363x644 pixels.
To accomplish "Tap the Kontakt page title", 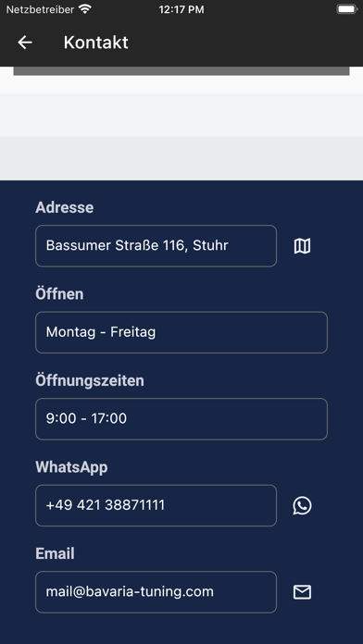I will [x=95, y=43].
